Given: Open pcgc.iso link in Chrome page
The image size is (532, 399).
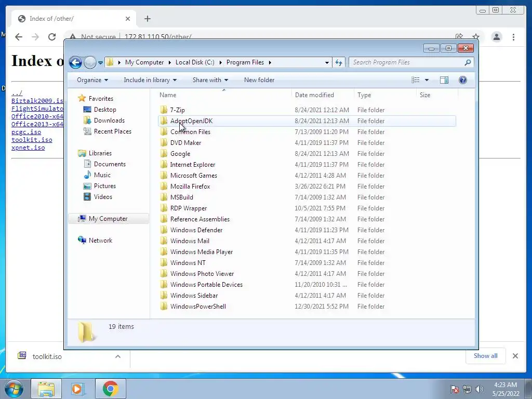Looking at the screenshot, I should 26,132.
